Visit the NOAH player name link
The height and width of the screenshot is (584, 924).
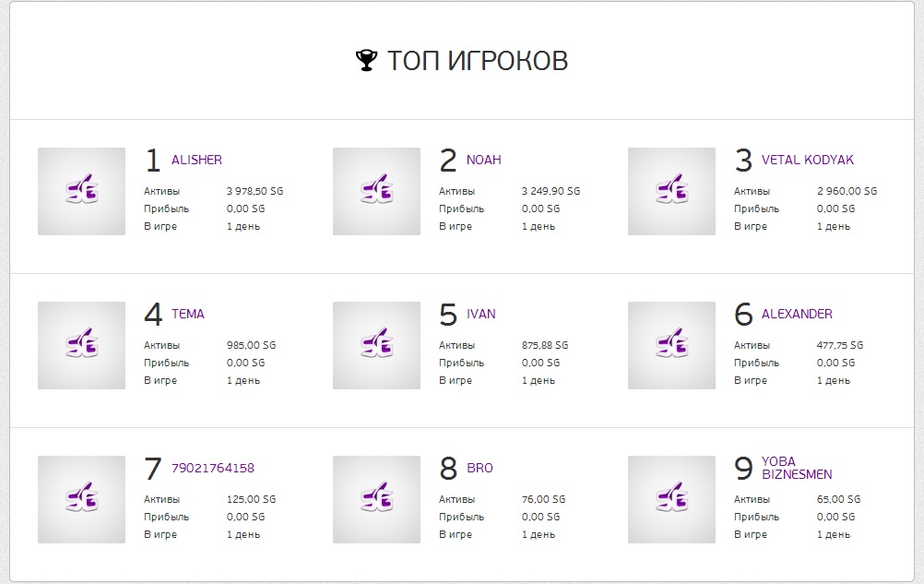click(484, 160)
